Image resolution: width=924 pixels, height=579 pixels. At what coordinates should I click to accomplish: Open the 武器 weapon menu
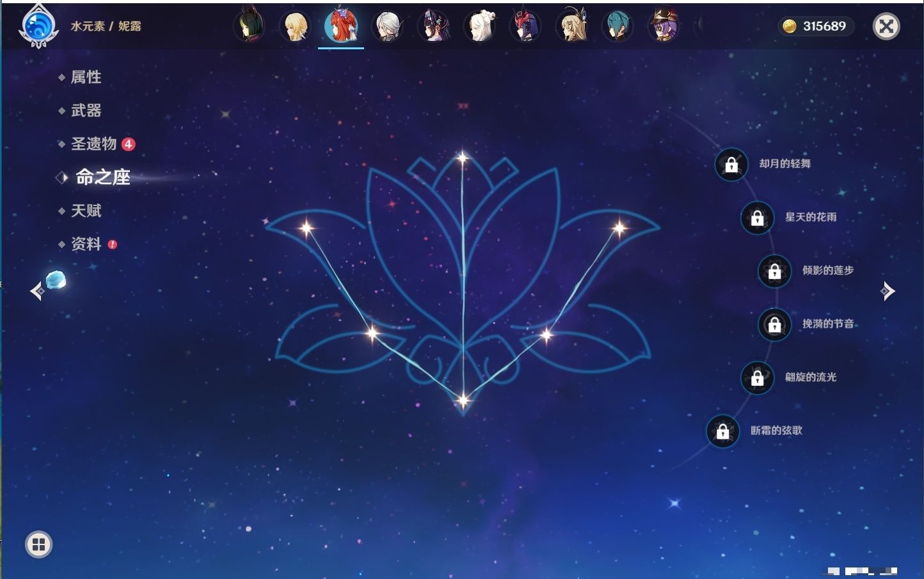pos(86,111)
